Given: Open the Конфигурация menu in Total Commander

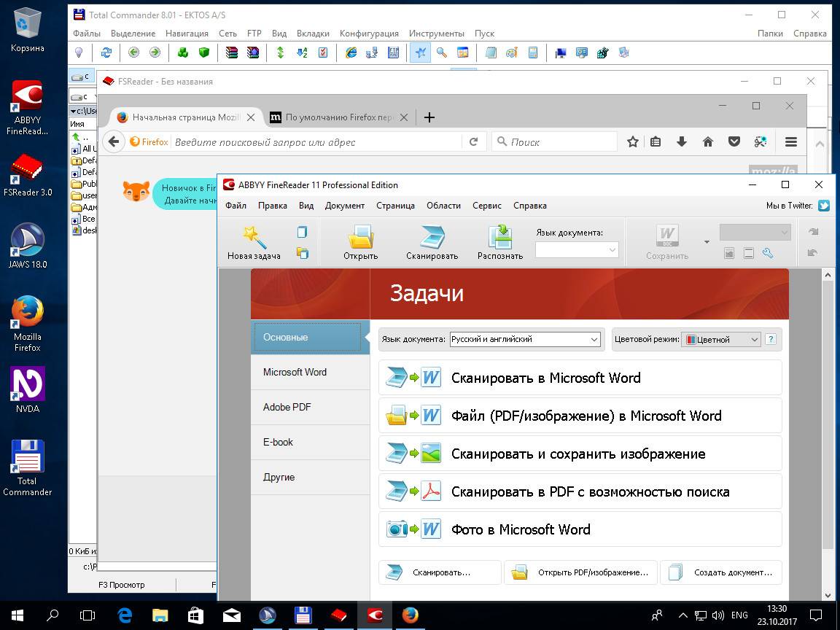Looking at the screenshot, I should tap(369, 34).
